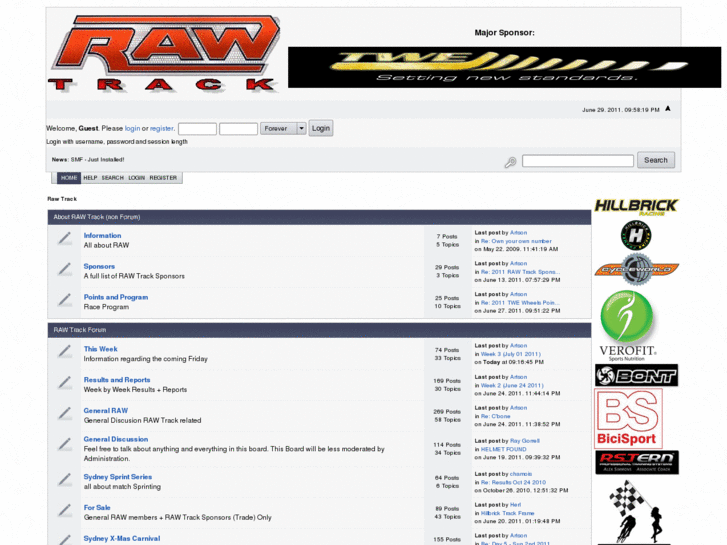Open last post Re: Results Oct 24 2010
The height and width of the screenshot is (545, 727).
(513, 482)
